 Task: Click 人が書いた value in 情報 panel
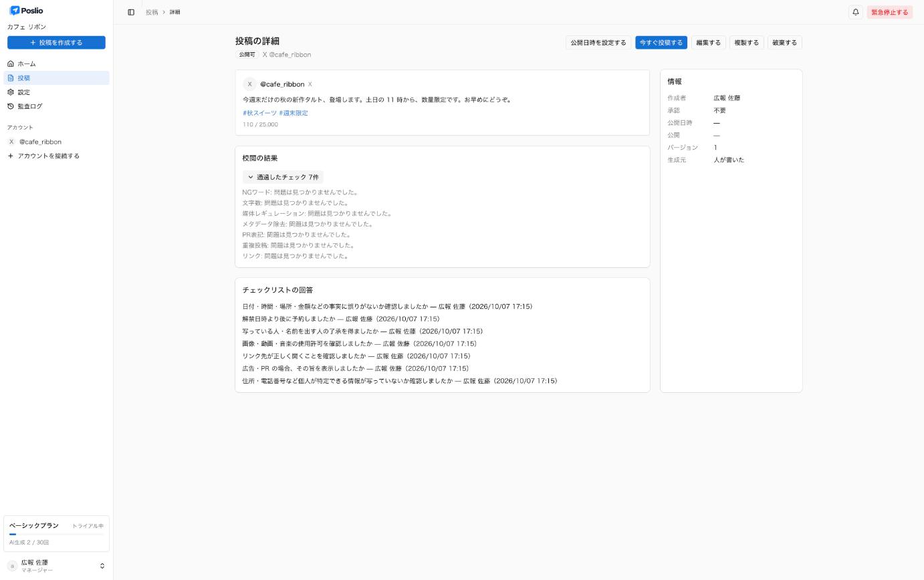(729, 160)
